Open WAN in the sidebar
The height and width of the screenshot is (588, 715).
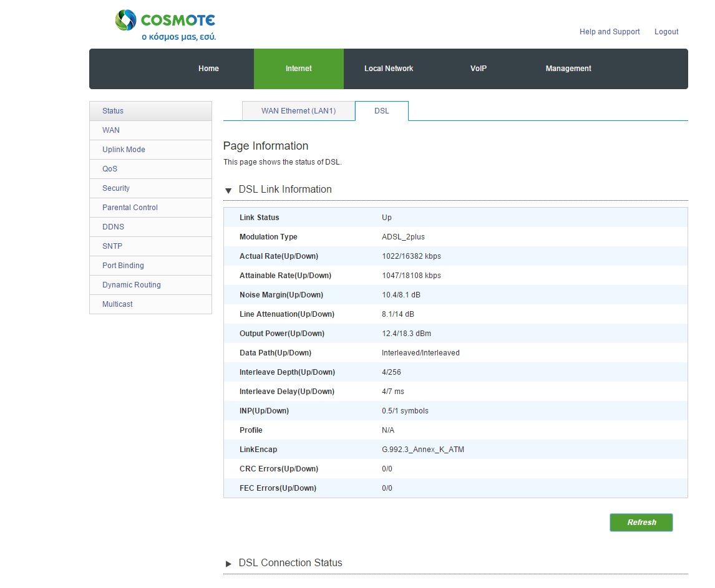[150, 130]
